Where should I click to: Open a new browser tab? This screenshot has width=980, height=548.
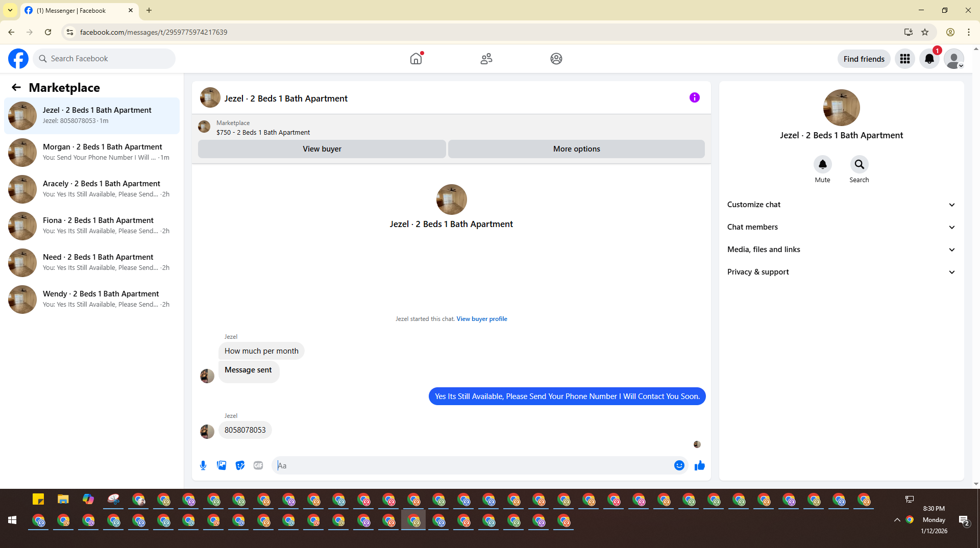tap(149, 10)
